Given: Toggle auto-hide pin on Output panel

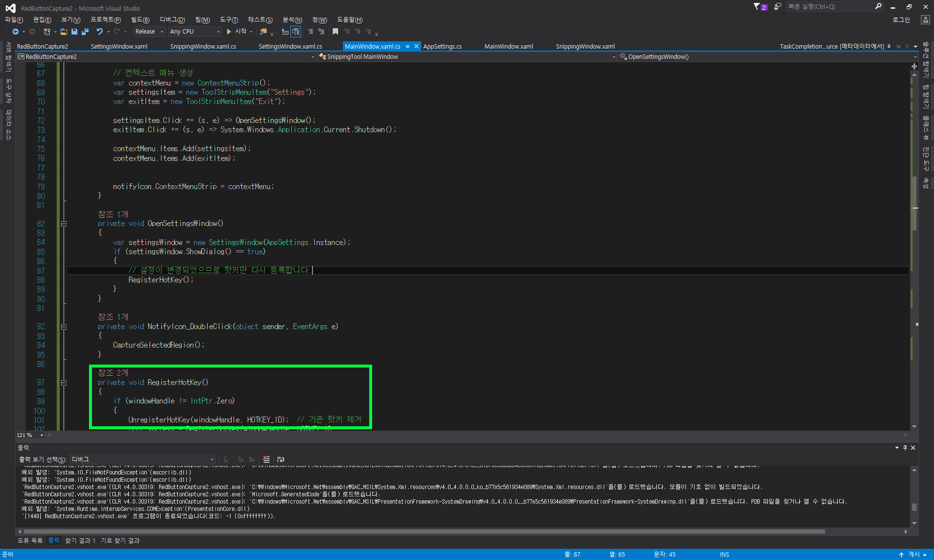Looking at the screenshot, I should point(905,448).
